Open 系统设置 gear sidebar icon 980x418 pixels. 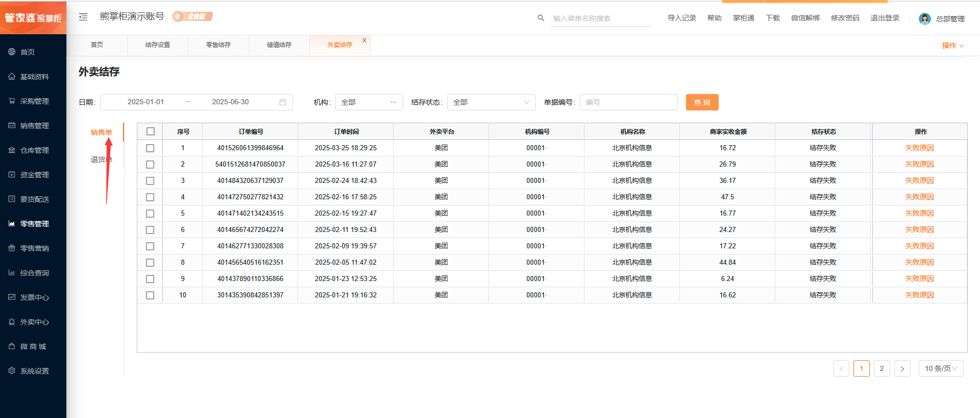point(12,371)
